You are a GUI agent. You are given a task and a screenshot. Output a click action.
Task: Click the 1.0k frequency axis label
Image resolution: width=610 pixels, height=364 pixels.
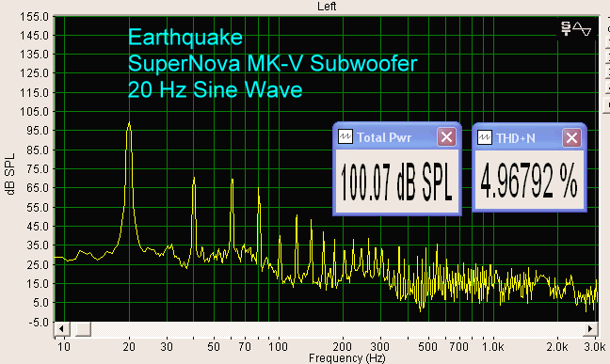pos(493,346)
